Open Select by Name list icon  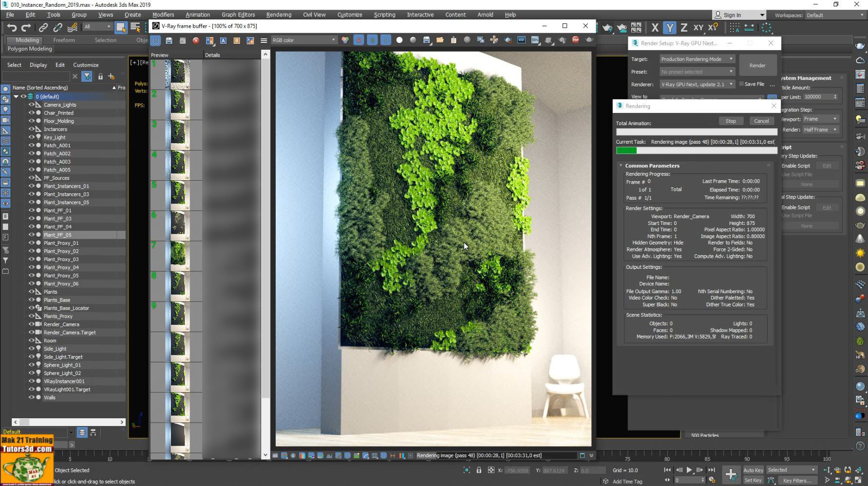tap(135, 28)
